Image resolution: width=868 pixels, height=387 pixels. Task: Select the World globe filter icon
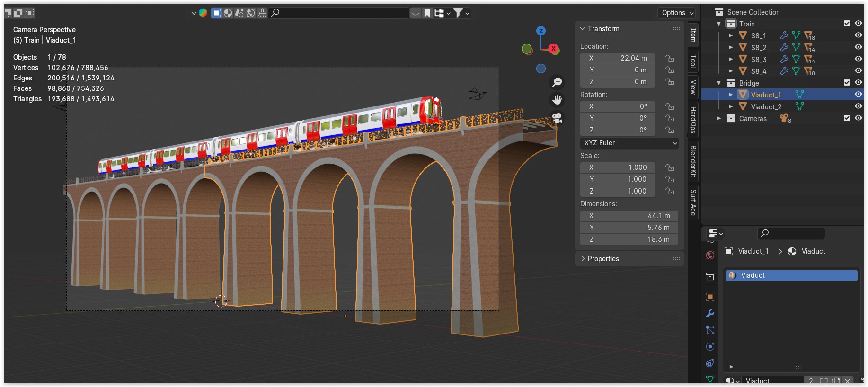(251, 13)
